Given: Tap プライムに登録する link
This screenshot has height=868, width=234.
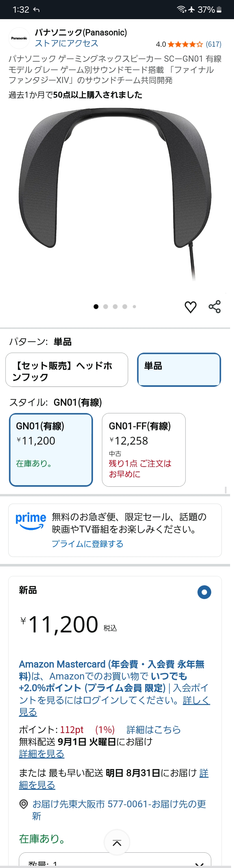Looking at the screenshot, I should click(x=87, y=544).
